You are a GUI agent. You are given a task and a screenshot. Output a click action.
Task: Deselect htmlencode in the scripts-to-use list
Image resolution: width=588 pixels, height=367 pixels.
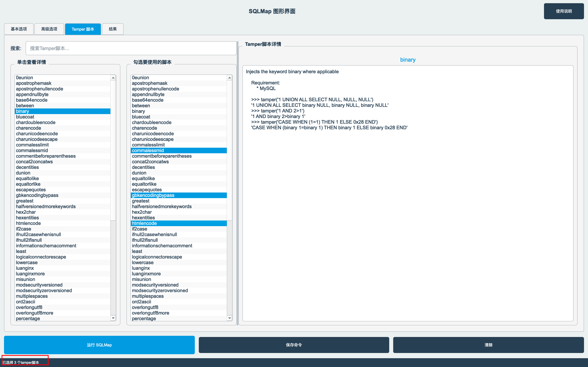click(144, 223)
